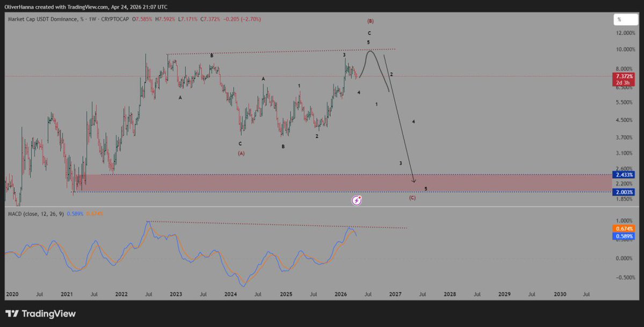Click the 2d 3h bar countdown
644x327 pixels.
tap(624, 83)
